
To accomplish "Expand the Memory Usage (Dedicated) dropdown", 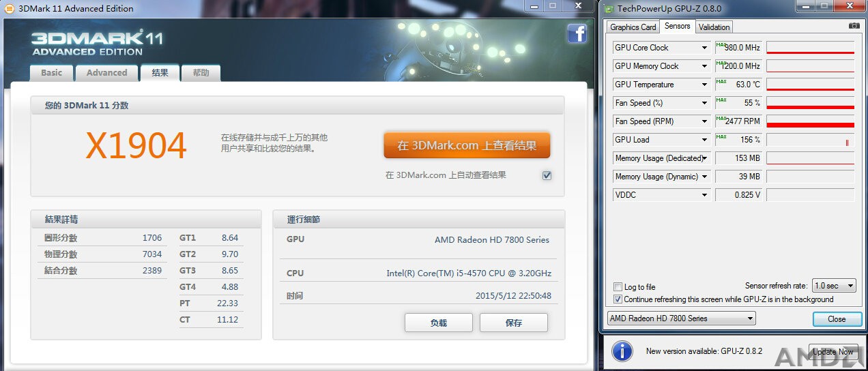I will pyautogui.click(x=705, y=158).
